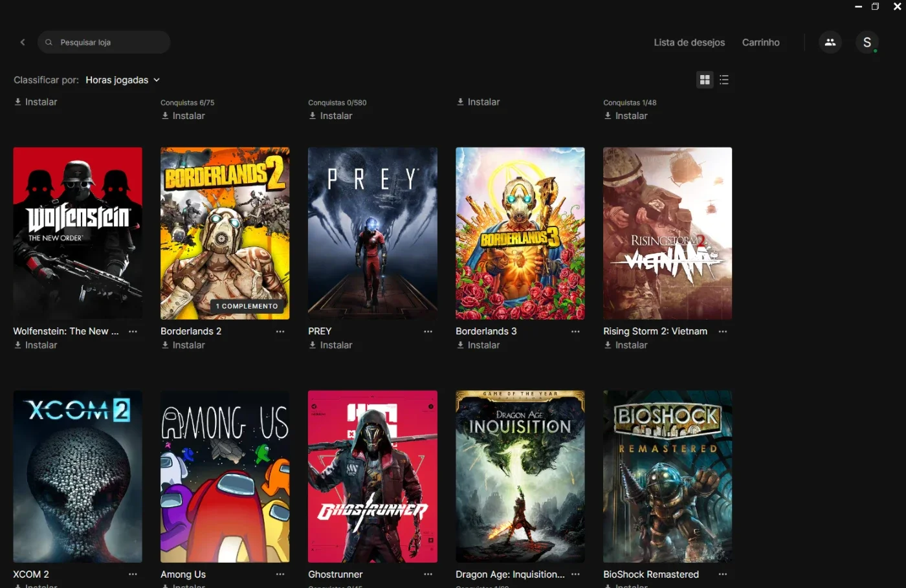Click the Ghostrunner title text
Image resolution: width=906 pixels, height=588 pixels.
335,574
